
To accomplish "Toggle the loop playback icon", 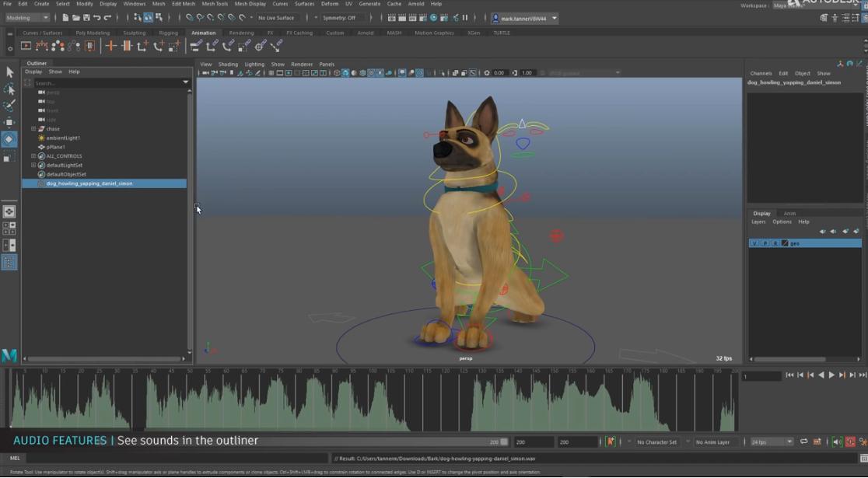I will pyautogui.click(x=804, y=441).
